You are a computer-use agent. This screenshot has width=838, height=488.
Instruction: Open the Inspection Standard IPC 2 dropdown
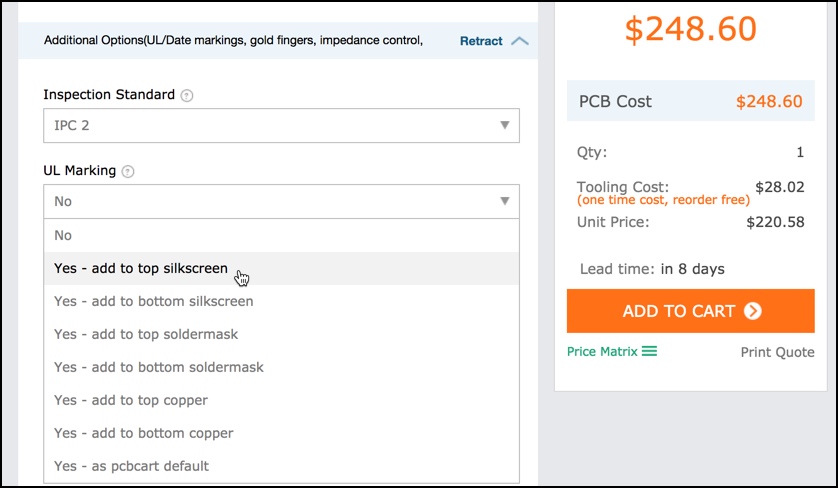(x=281, y=125)
